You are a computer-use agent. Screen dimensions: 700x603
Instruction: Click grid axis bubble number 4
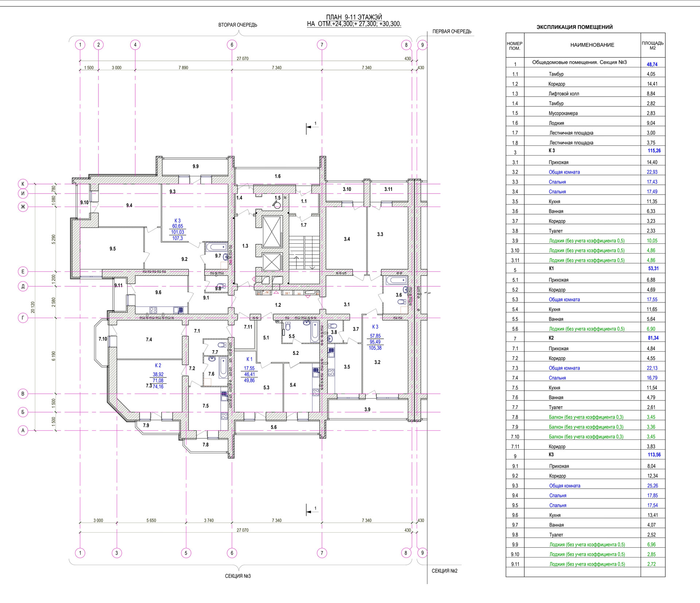coord(135,45)
